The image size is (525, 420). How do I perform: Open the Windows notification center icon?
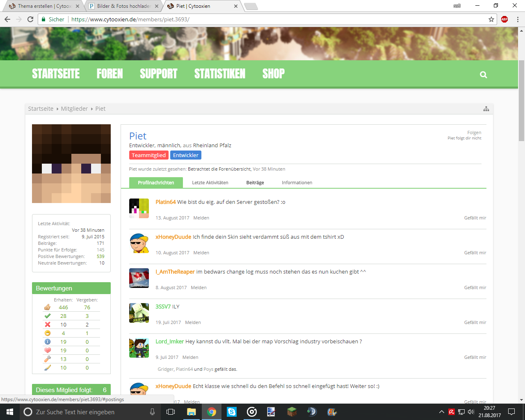coord(511,412)
